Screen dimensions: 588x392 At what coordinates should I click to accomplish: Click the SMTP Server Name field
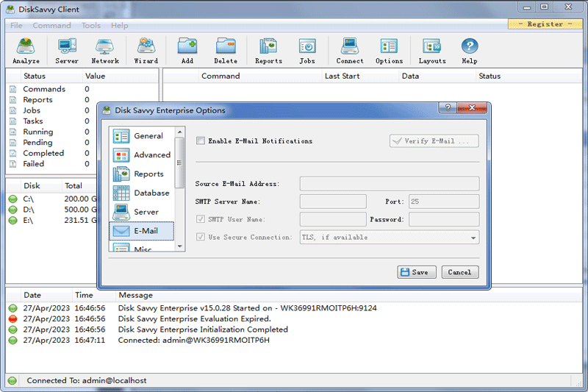coord(333,202)
